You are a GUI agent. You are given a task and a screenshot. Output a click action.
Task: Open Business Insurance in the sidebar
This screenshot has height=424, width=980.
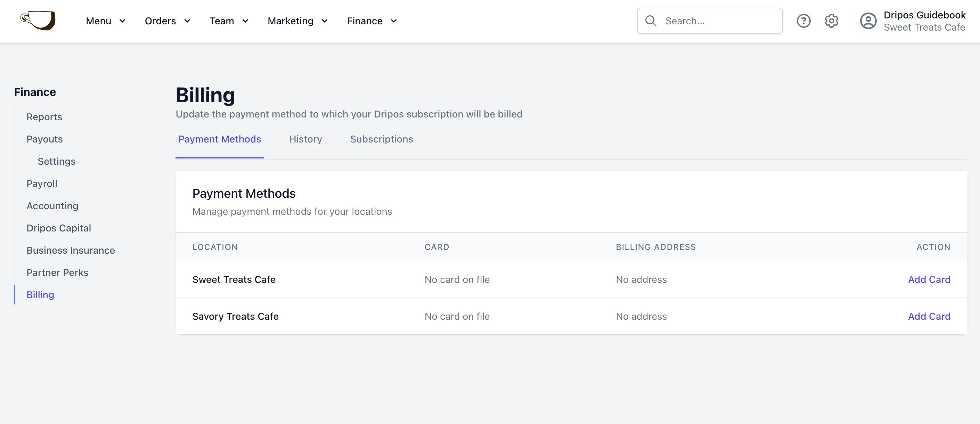coord(71,251)
